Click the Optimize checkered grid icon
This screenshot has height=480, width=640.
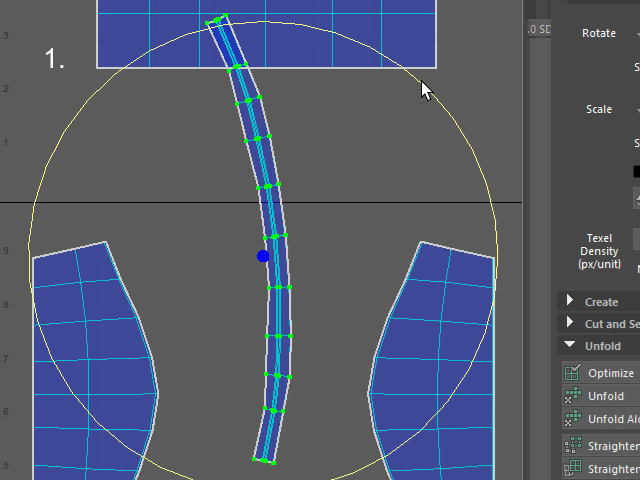tap(573, 373)
